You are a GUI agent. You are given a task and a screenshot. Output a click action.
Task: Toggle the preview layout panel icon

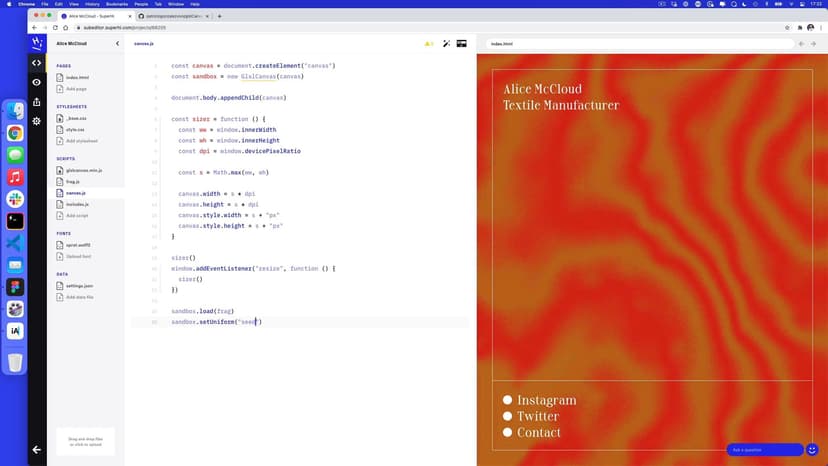coord(462,44)
